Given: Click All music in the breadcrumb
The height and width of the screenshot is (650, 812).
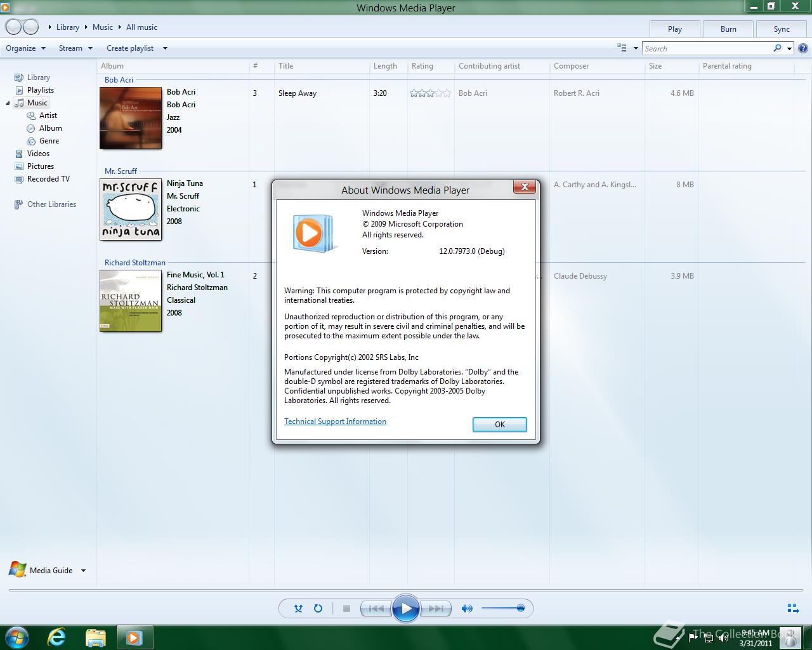Looking at the screenshot, I should coord(141,27).
